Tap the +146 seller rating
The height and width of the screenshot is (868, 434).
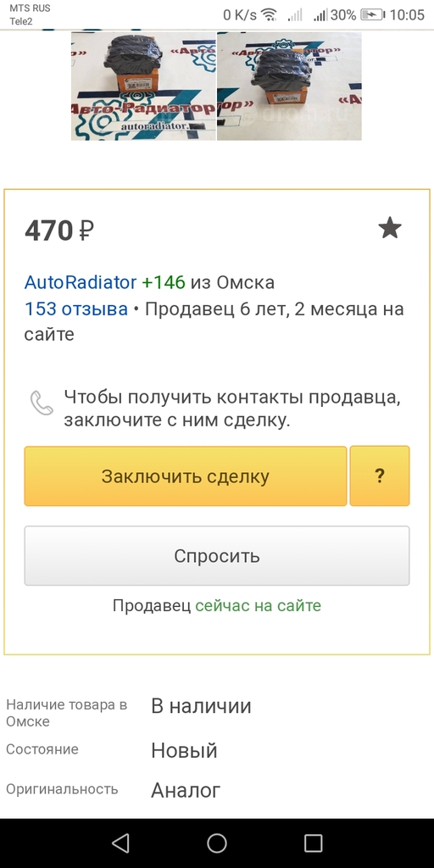(x=164, y=282)
